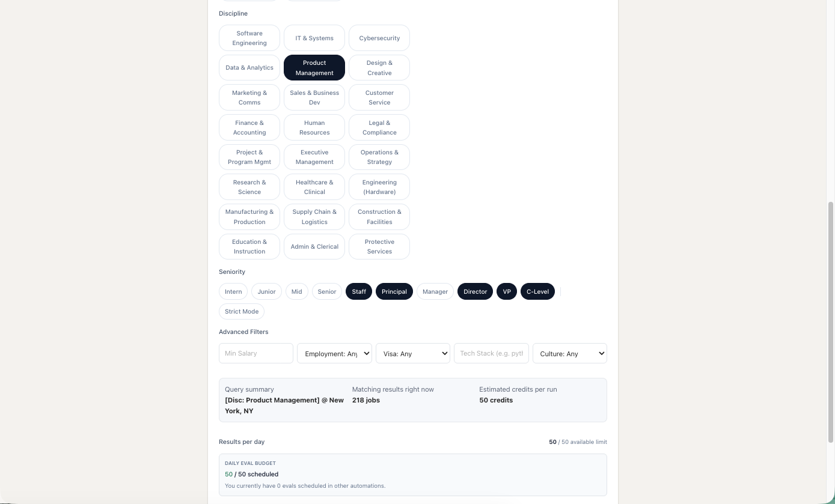Image resolution: width=835 pixels, height=504 pixels.
Task: Enable the Data & Analytics discipline
Action: [249, 67]
